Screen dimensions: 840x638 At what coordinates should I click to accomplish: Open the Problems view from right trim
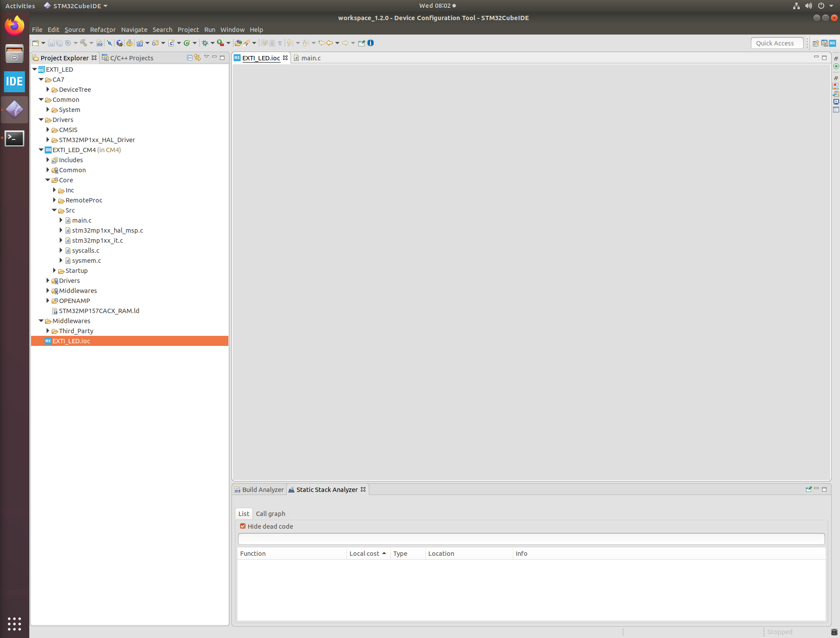pyautogui.click(x=836, y=86)
